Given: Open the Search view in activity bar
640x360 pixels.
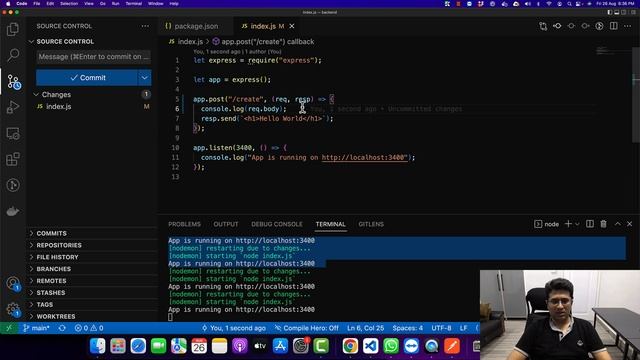Looking at the screenshot, I should pyautogui.click(x=13, y=55).
